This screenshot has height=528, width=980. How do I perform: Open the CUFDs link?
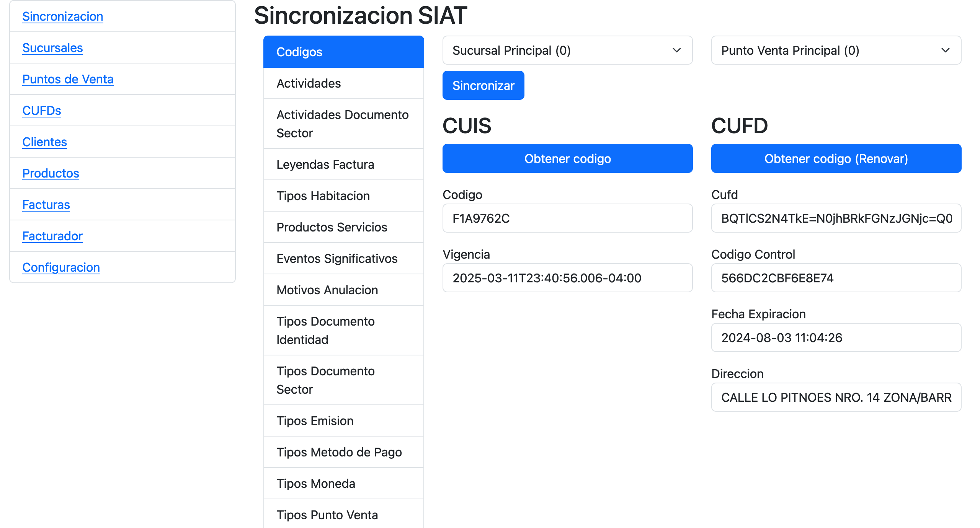point(42,111)
